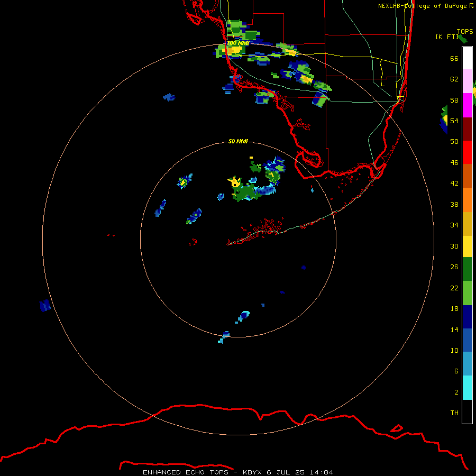The width and height of the screenshot is (476, 476).
Task: Select the 50 NMI range ring label
Action: 238,141
